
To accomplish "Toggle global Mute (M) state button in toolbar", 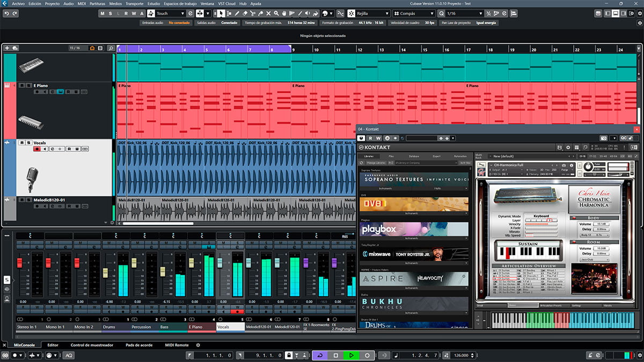I will pyautogui.click(x=103, y=13).
